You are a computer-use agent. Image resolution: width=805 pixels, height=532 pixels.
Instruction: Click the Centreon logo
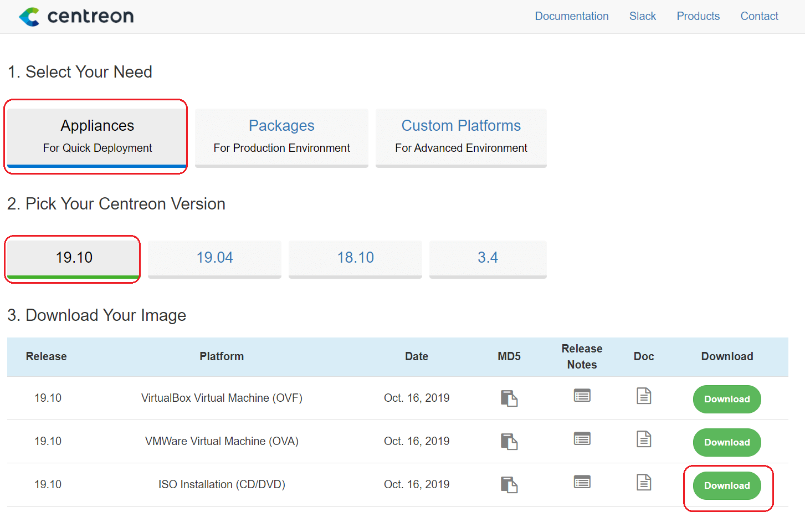(x=76, y=17)
